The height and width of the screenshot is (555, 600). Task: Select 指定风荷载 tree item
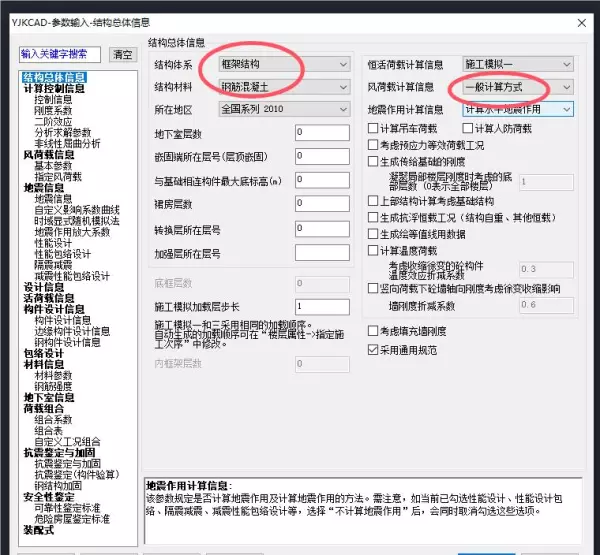(x=58, y=177)
